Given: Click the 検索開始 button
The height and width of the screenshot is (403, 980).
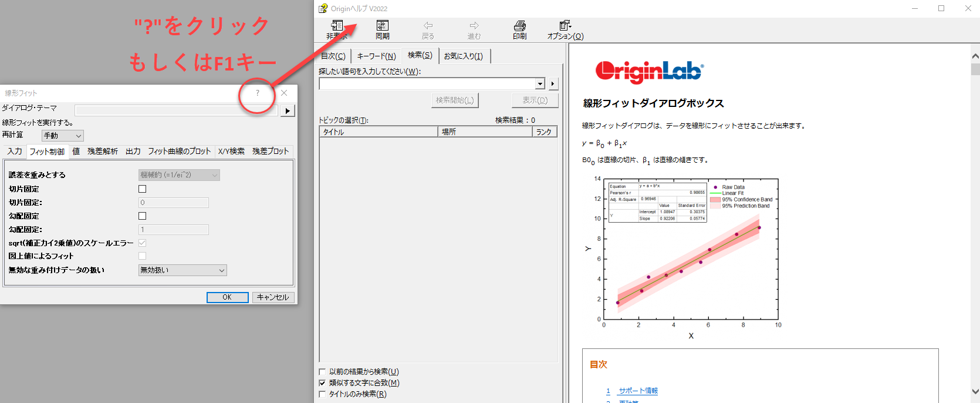Looking at the screenshot, I should (455, 100).
